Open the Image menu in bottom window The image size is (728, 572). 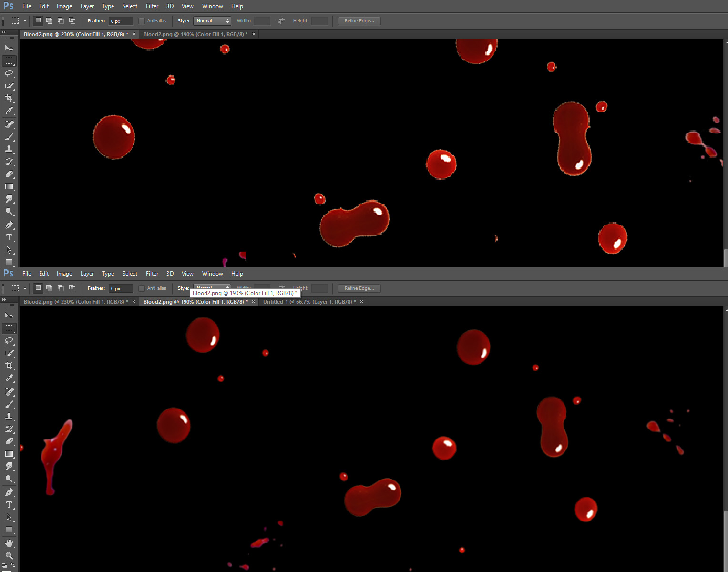click(64, 274)
